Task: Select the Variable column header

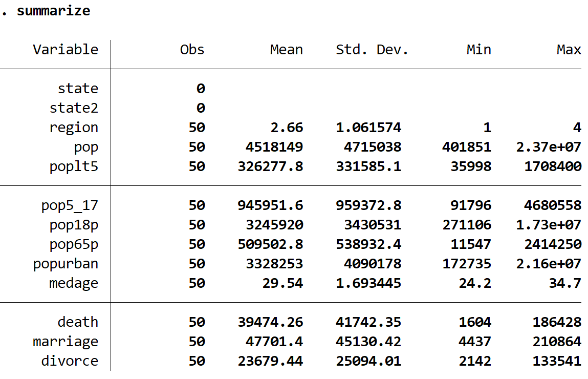Action: coord(66,49)
